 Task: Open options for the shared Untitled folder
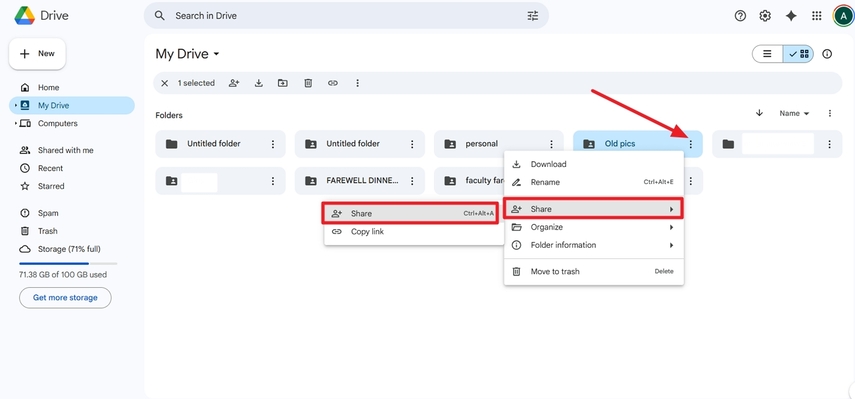pos(412,144)
